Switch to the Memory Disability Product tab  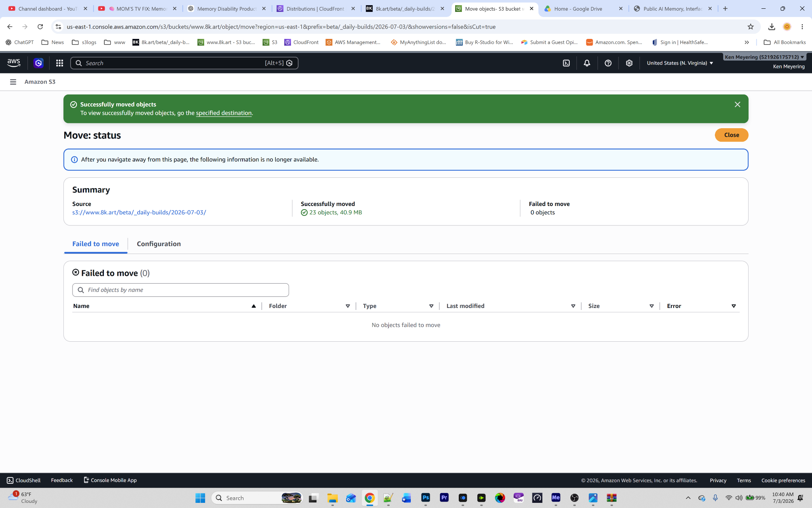pos(226,8)
